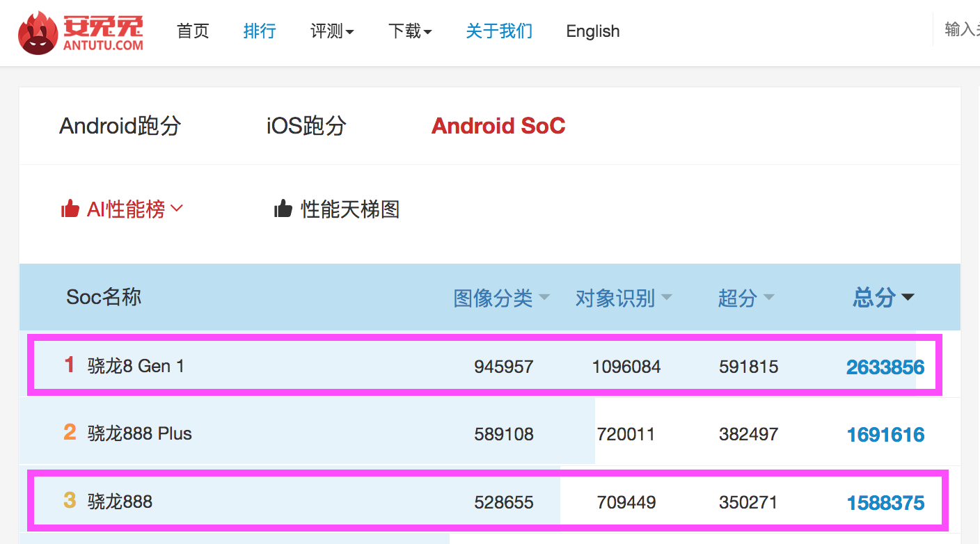Image resolution: width=980 pixels, height=544 pixels.
Task: Click total score 2633856
Action: point(885,367)
